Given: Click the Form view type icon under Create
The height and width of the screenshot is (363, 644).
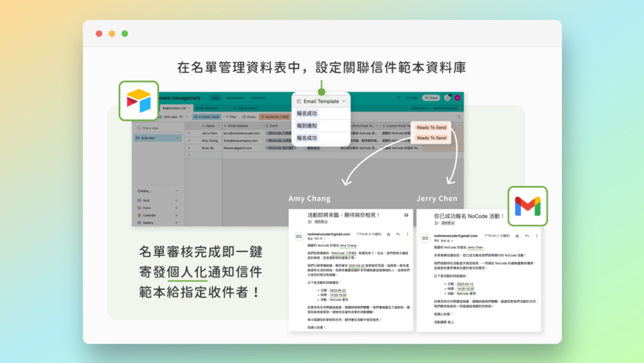Looking at the screenshot, I should pyautogui.click(x=139, y=208).
